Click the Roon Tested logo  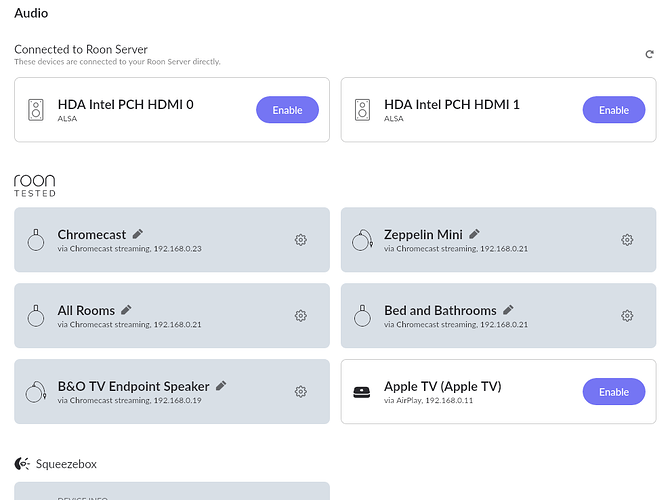tap(35, 185)
